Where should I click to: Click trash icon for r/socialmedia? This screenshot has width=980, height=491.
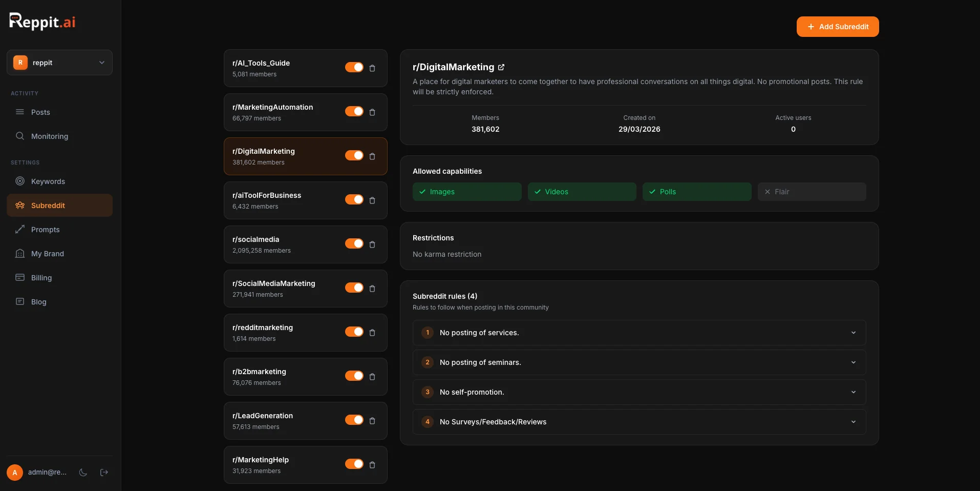tap(372, 244)
